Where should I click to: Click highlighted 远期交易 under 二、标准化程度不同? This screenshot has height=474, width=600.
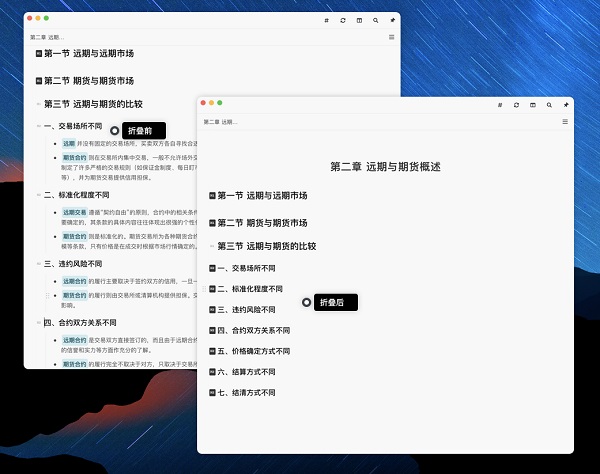(75, 212)
